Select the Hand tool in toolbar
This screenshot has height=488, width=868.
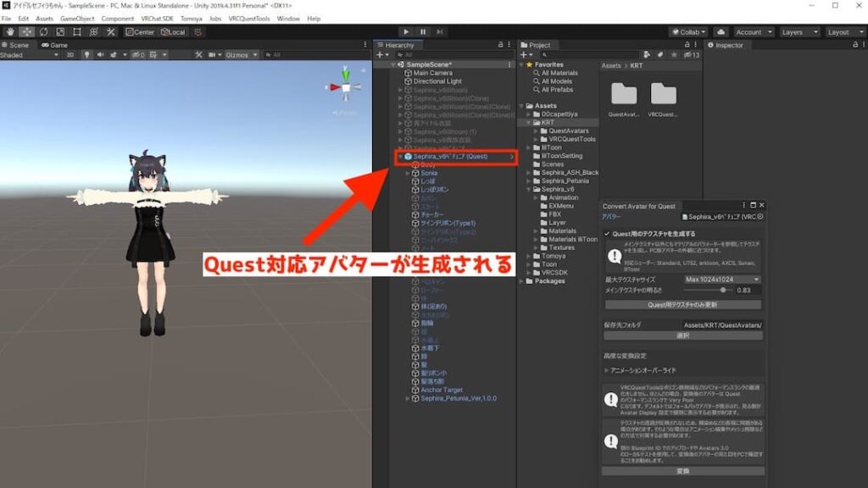[10, 32]
